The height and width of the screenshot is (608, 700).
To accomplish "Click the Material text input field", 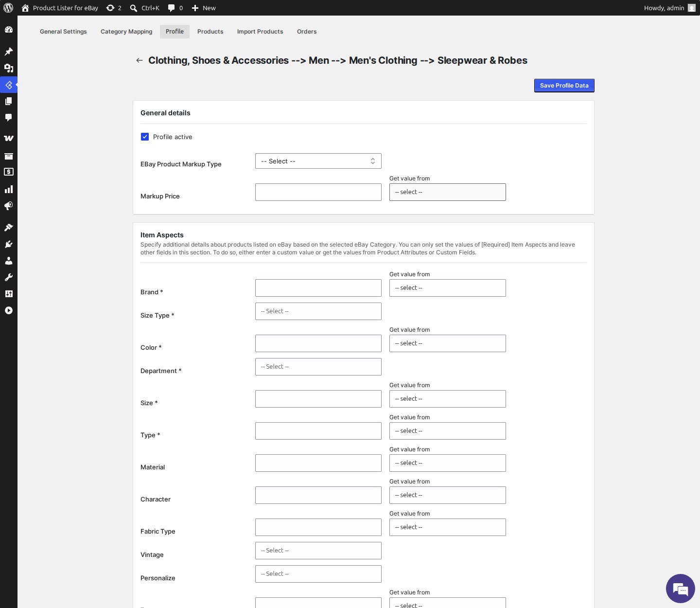I will (318, 463).
